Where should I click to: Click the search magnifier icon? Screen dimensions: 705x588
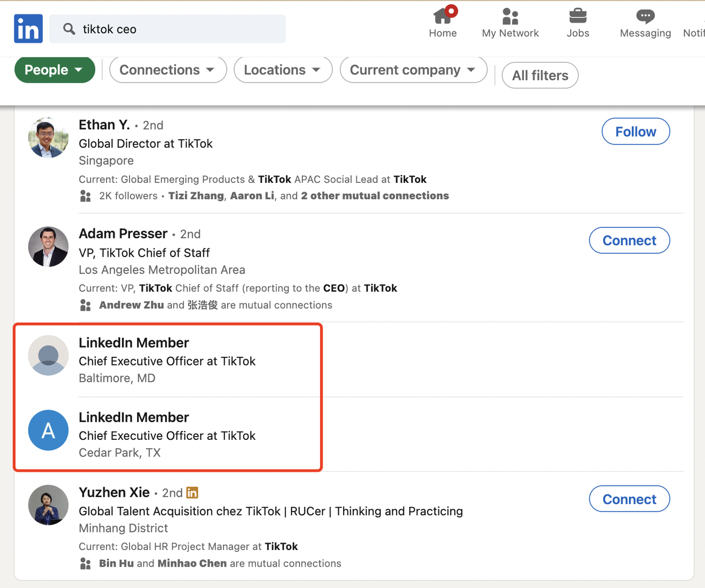click(69, 29)
